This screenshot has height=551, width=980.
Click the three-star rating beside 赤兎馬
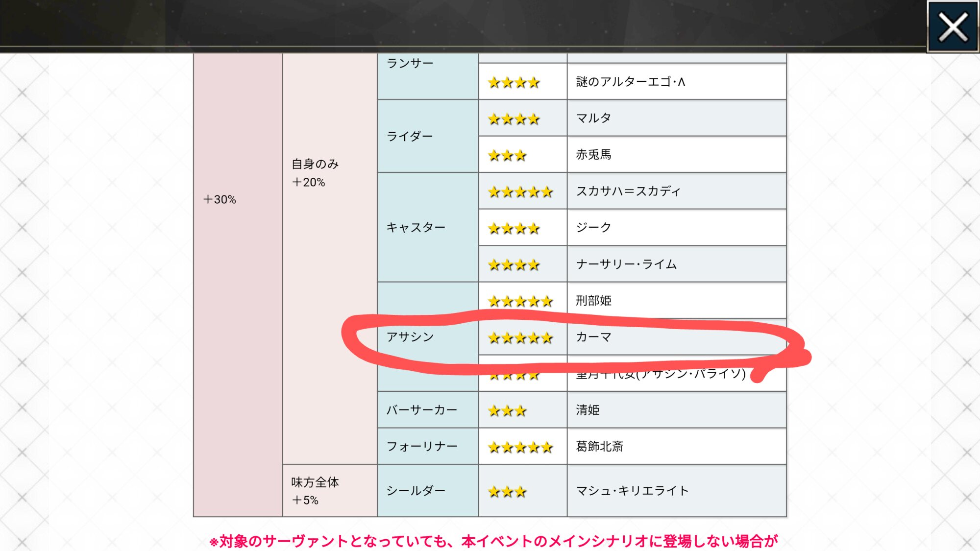pos(507,156)
